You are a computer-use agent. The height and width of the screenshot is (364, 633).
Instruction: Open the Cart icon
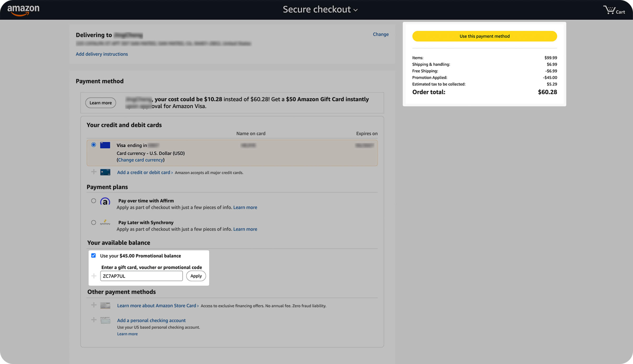(x=614, y=10)
